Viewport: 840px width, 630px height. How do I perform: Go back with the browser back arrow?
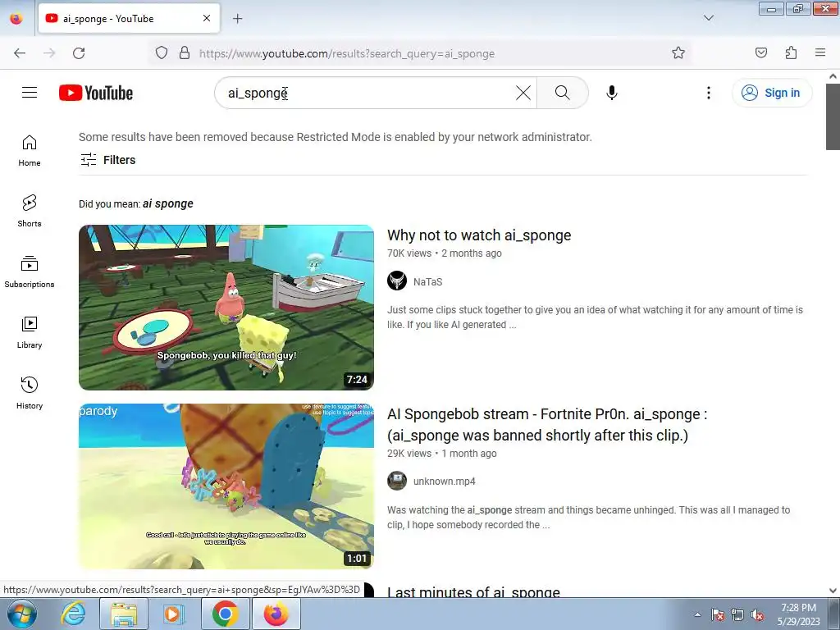coord(20,53)
